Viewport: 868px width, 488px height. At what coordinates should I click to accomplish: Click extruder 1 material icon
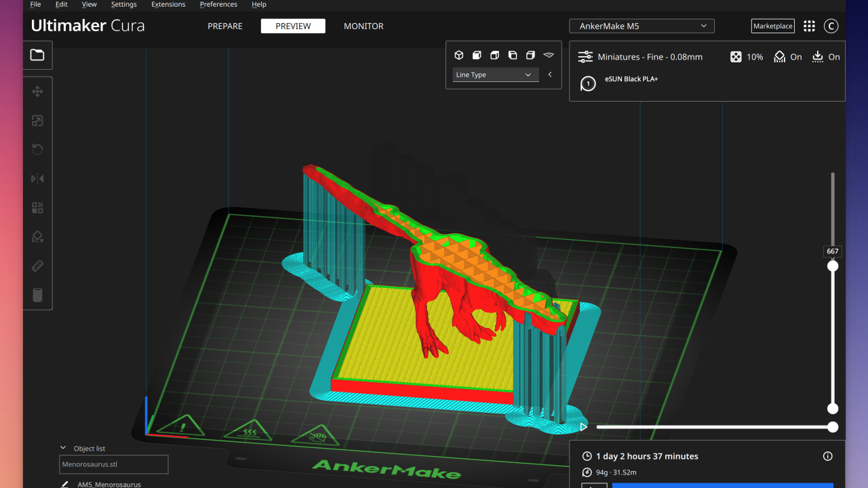589,83
